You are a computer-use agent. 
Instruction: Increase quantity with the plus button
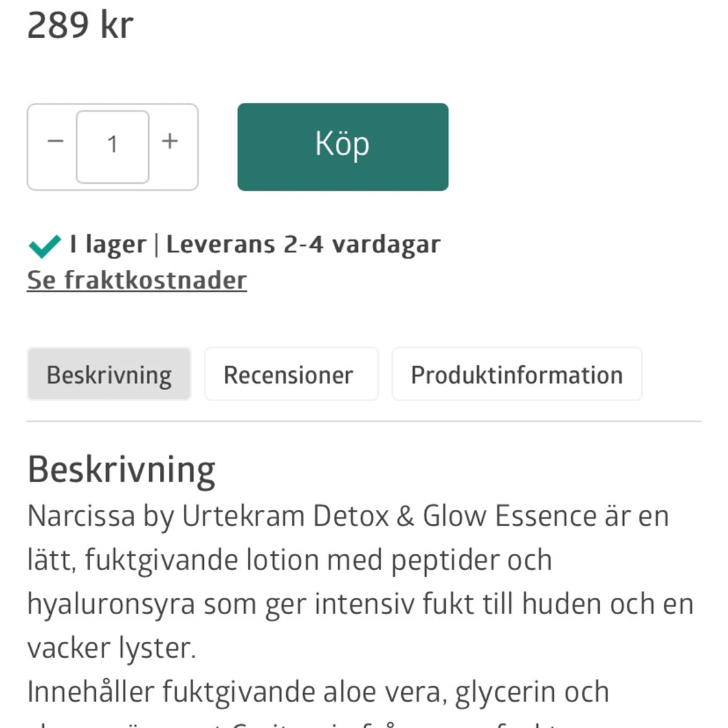170,140
